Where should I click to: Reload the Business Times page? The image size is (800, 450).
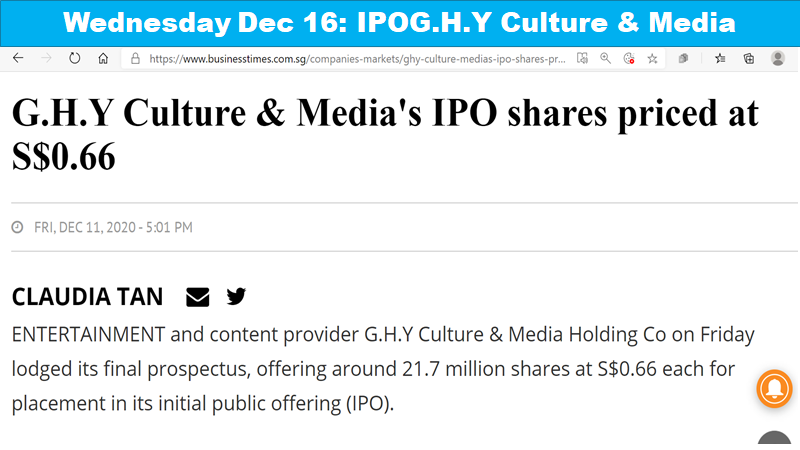[x=74, y=58]
